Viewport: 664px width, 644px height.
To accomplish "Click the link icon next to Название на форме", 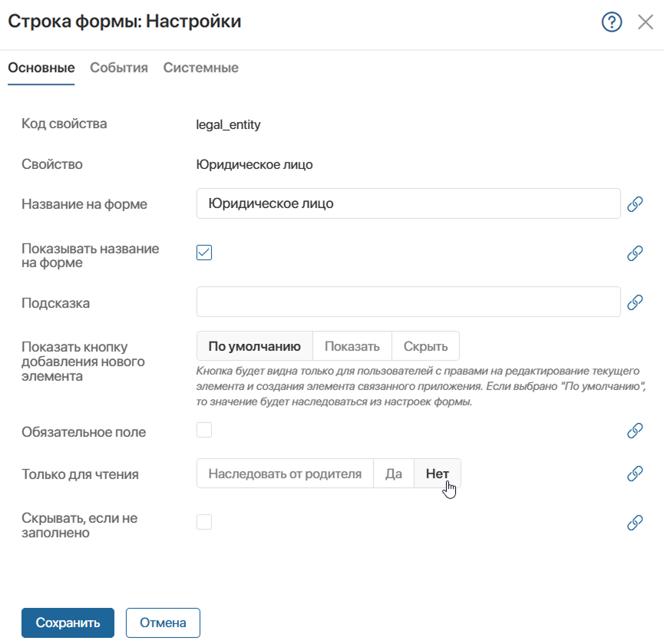I will (635, 204).
